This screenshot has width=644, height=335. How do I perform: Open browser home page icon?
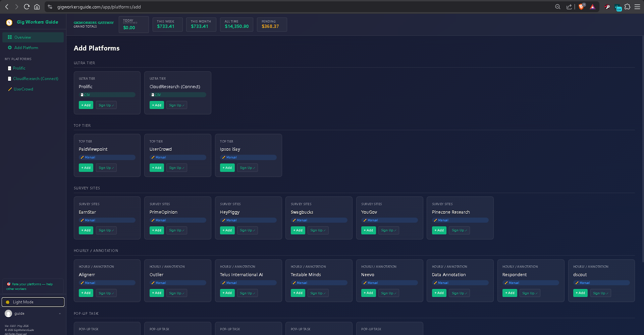pos(37,7)
